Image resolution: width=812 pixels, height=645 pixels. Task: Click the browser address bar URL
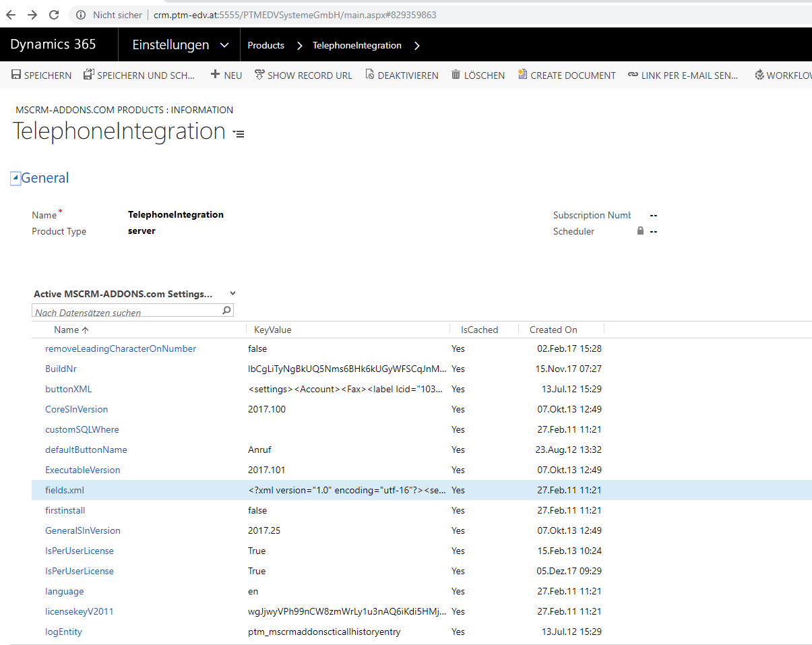click(x=294, y=15)
